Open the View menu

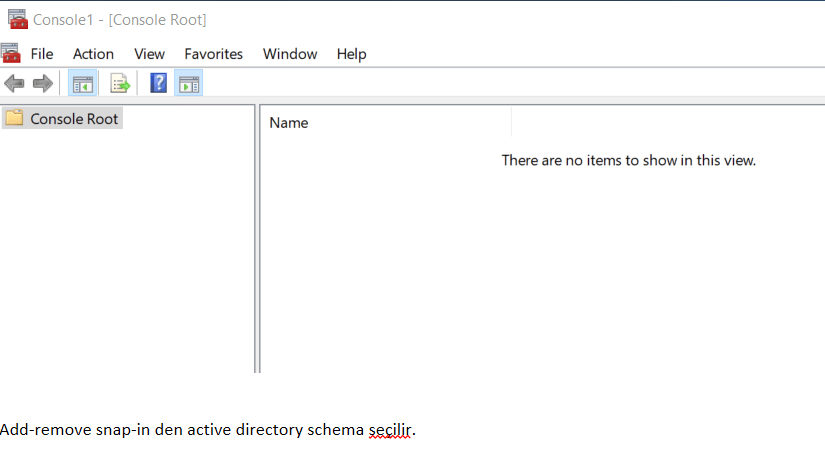[x=149, y=54]
